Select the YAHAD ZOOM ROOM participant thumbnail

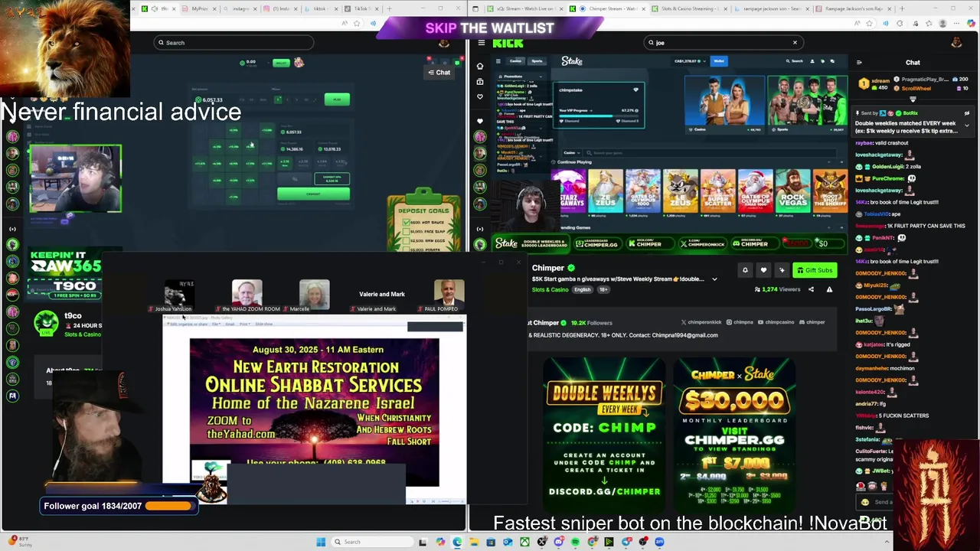coord(247,295)
